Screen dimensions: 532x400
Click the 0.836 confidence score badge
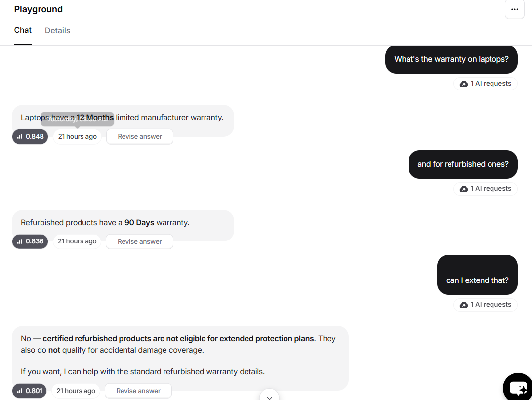point(30,241)
